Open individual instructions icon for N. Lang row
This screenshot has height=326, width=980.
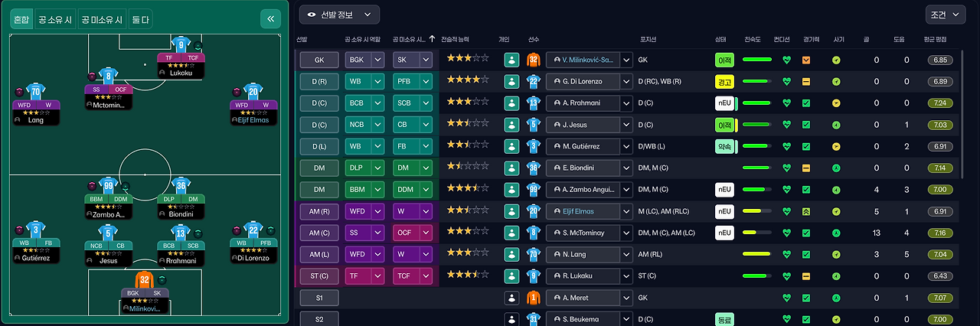point(511,254)
